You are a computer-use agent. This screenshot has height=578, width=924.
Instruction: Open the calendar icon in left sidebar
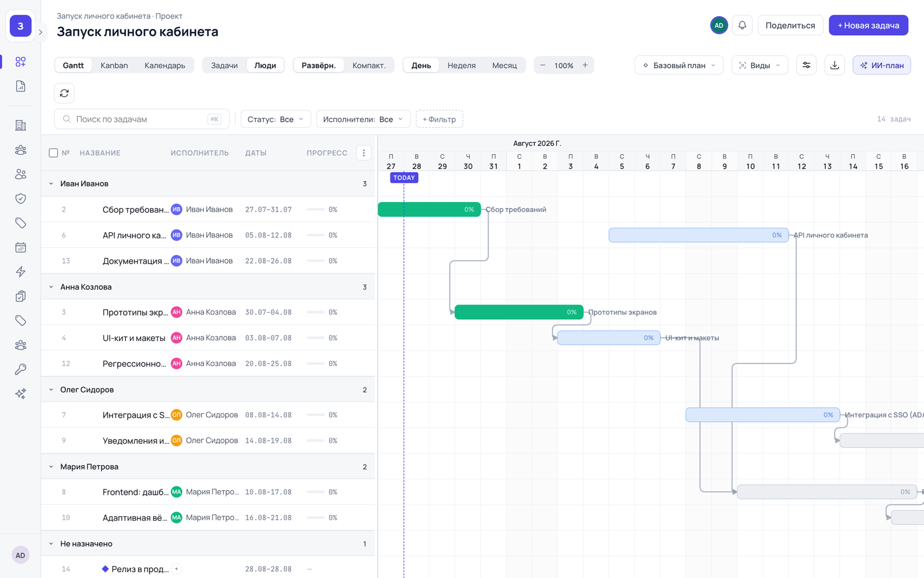[x=21, y=247]
